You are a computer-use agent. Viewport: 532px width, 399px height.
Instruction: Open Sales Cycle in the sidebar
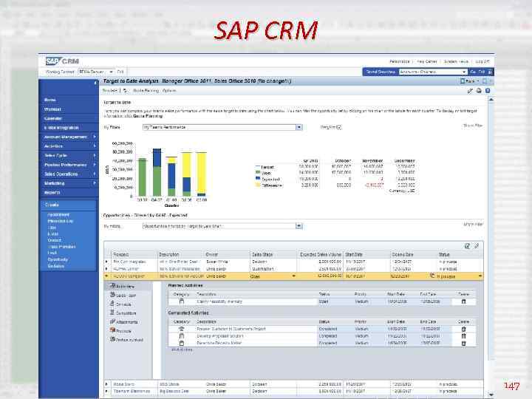55,155
